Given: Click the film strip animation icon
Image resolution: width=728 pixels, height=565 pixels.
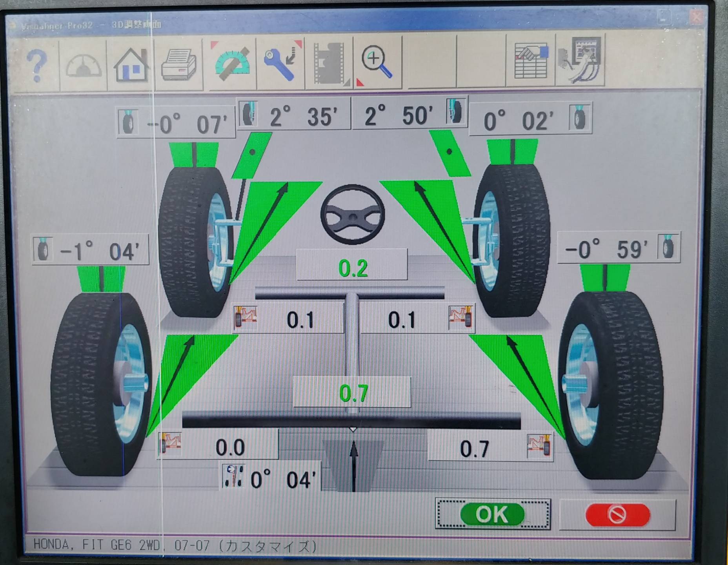Looking at the screenshot, I should click(329, 63).
